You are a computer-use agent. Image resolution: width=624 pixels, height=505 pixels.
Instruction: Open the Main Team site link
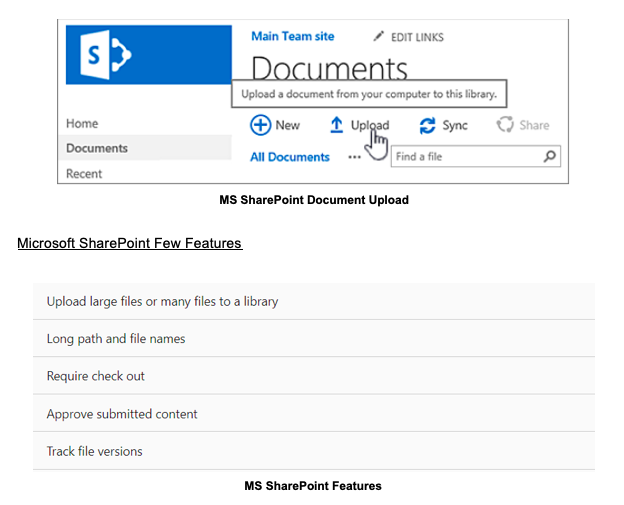293,36
